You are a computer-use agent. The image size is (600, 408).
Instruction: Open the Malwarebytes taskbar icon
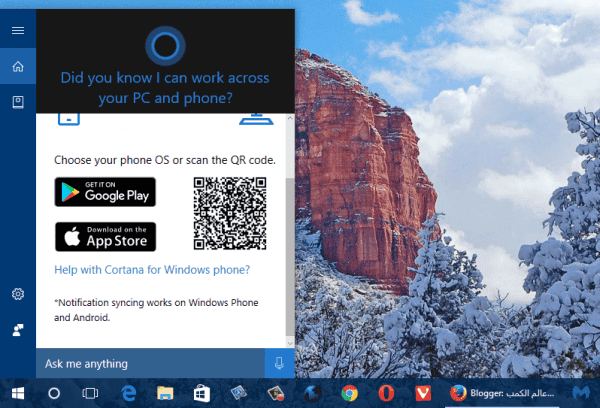pyautogui.click(x=581, y=393)
